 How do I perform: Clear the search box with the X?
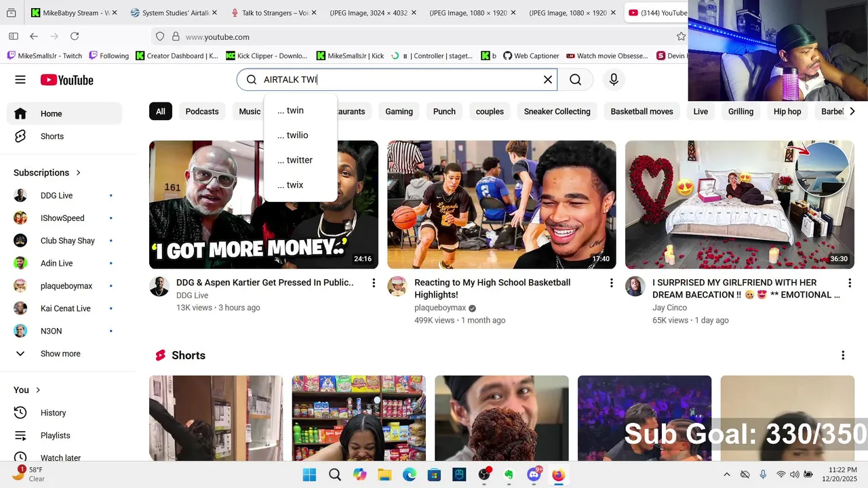548,80
